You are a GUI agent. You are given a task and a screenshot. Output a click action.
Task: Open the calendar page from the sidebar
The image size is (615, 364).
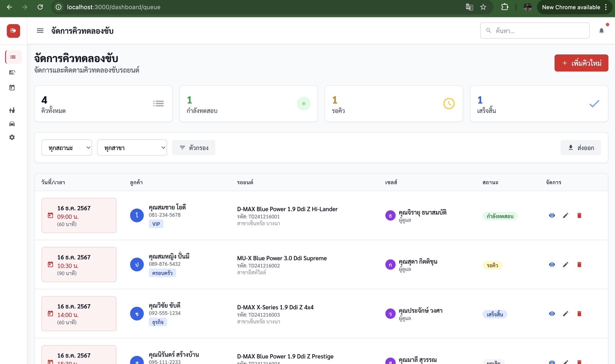point(12,88)
